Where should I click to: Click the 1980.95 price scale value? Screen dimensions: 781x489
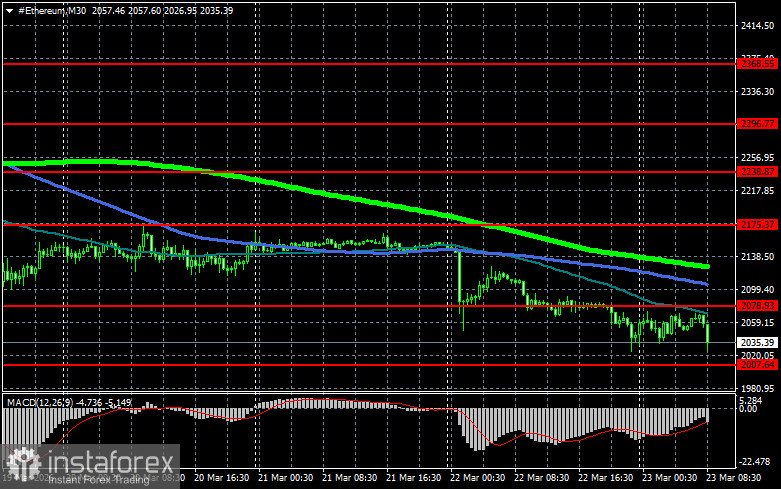pos(758,388)
